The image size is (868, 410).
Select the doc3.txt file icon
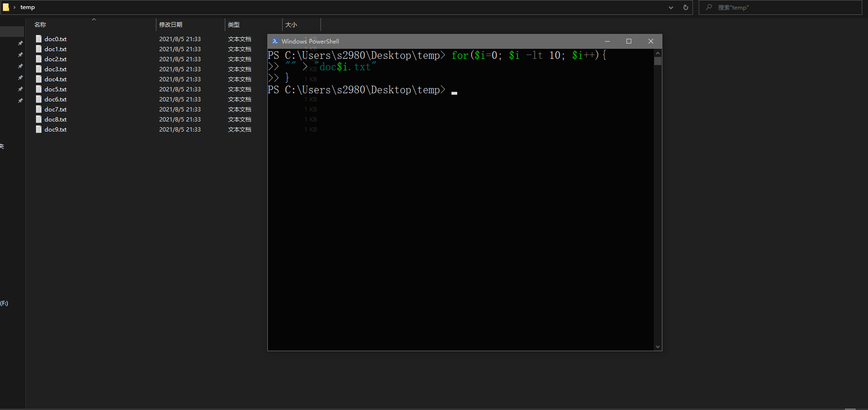pyautogui.click(x=39, y=69)
